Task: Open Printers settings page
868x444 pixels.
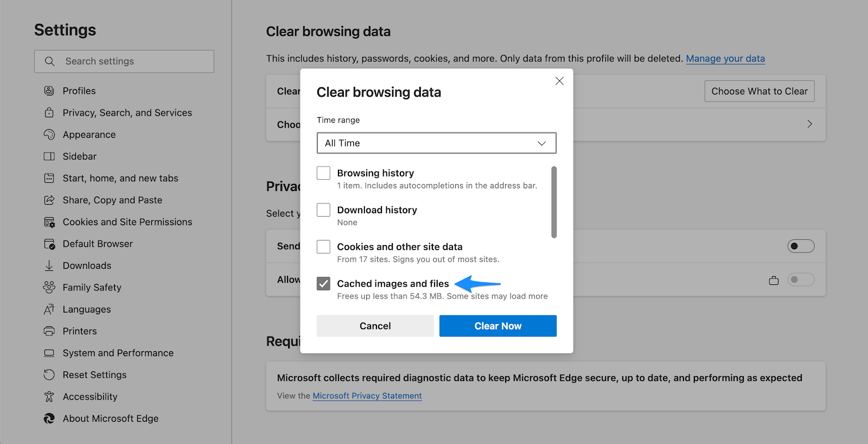Action: point(80,331)
